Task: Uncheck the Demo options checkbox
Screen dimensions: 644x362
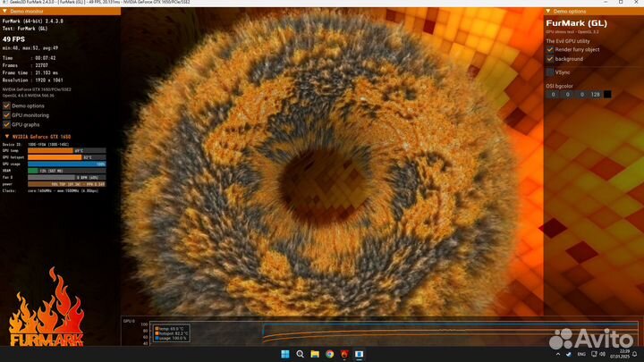Action: point(7,105)
